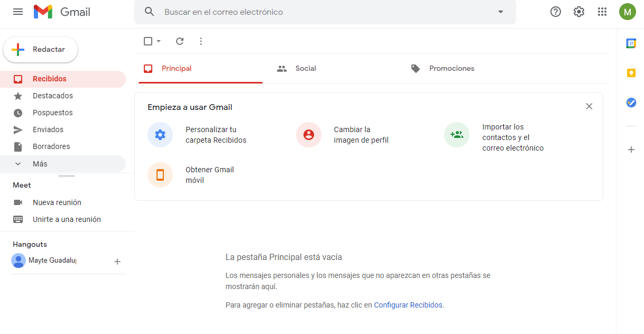
Task: Open the Enviados folder
Action: tap(63, 129)
